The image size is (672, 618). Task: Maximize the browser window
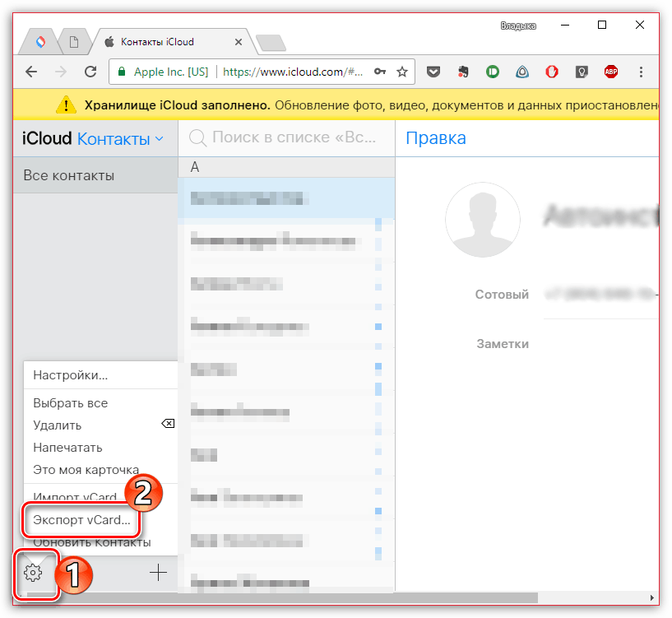602,25
